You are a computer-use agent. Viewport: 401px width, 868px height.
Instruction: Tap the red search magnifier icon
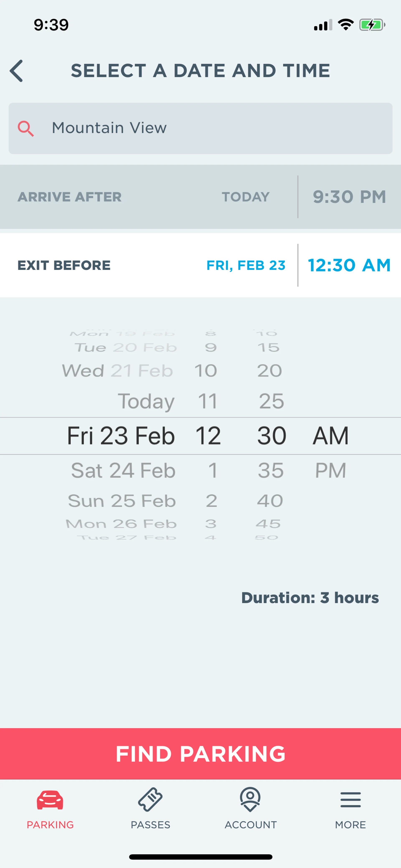[x=26, y=129]
